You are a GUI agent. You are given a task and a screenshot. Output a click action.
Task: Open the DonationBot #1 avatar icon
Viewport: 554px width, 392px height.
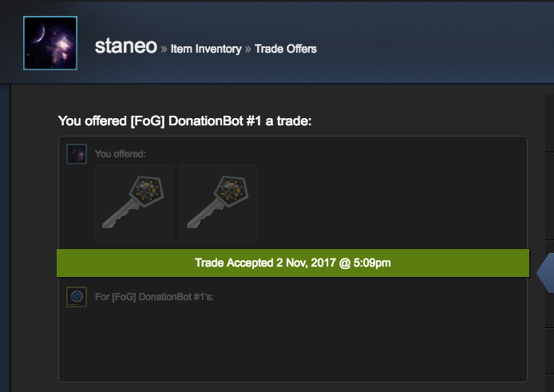(77, 297)
